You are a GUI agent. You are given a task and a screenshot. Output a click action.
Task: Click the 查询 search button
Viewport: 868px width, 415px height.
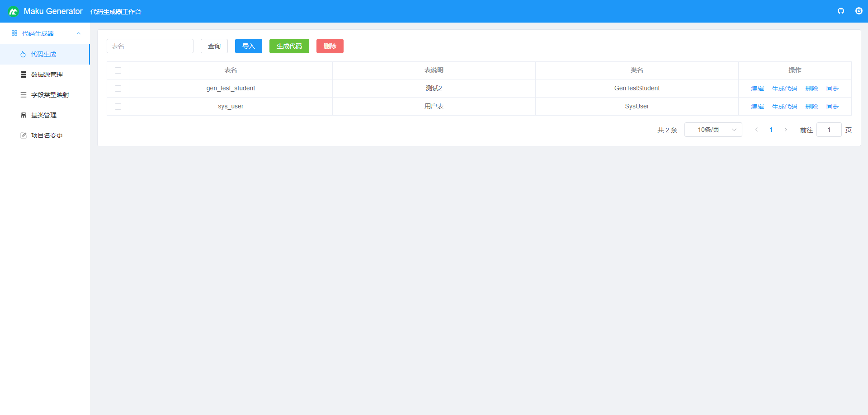[214, 46]
